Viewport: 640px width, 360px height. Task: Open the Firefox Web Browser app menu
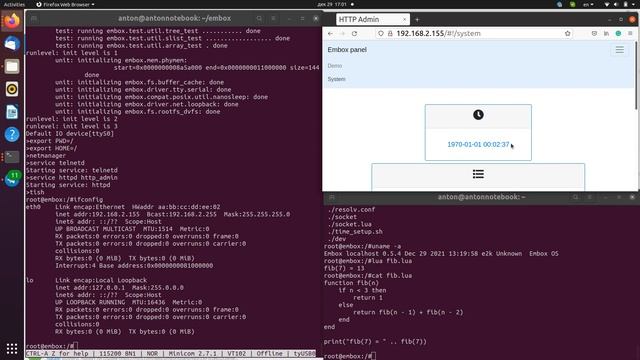pos(65,4)
